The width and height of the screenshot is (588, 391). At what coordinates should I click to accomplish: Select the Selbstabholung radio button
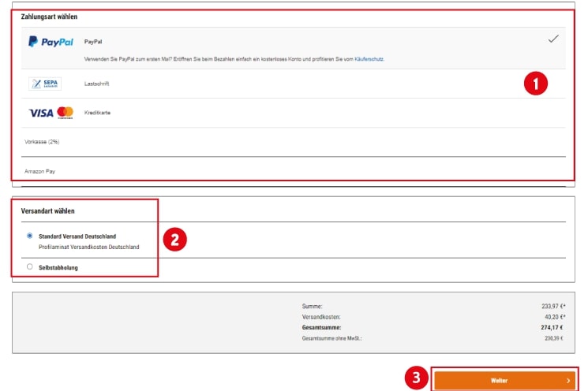30,266
